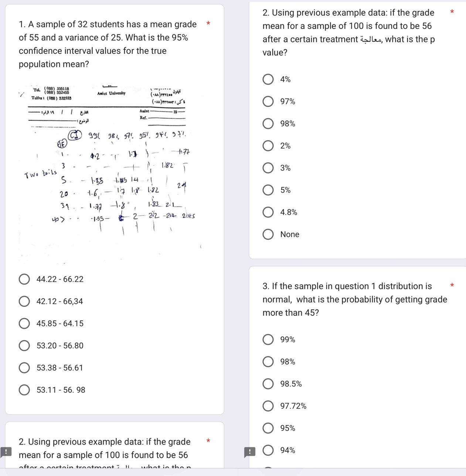
Task: Select the 95% option in question 3
Action: [x=268, y=428]
